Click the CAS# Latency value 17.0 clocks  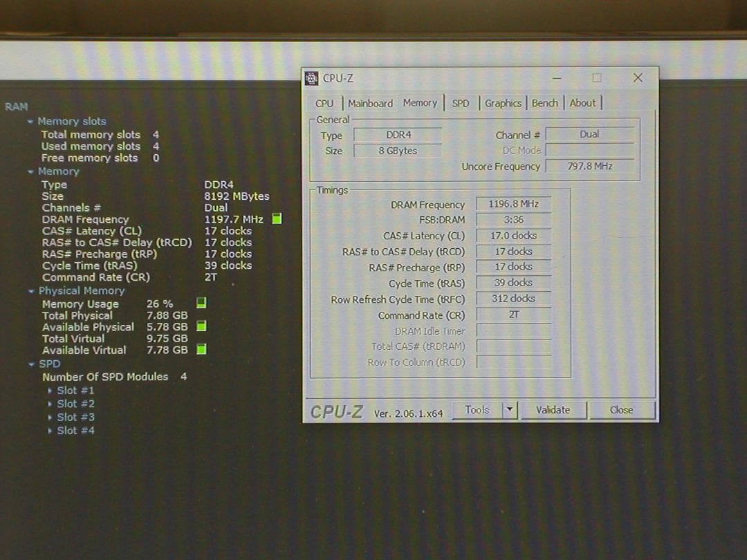pos(513,236)
